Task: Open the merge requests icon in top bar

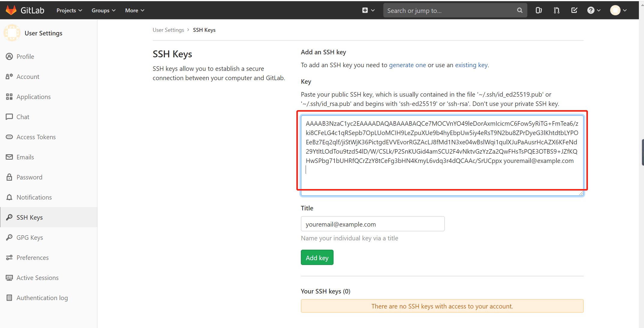Action: (557, 11)
